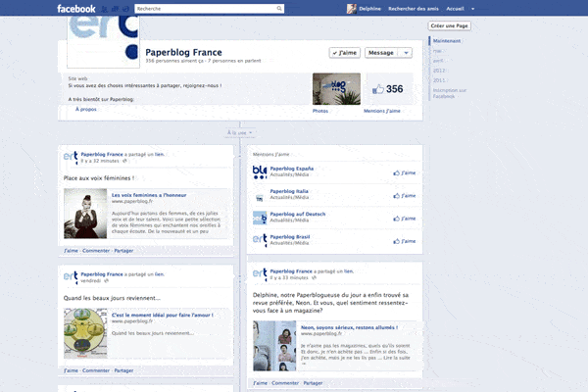Click 'Il y a 32 minutes' timestamp
The width and height of the screenshot is (588, 392).
[x=100, y=161]
